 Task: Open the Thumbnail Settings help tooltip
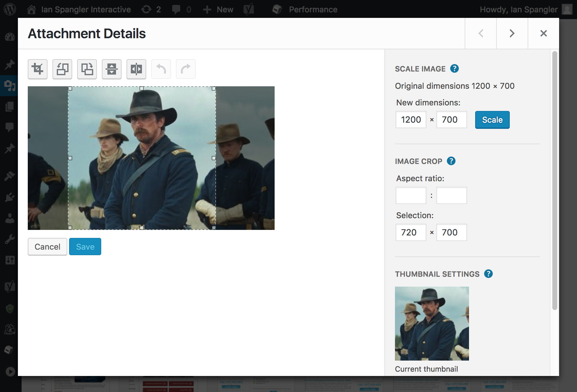[x=488, y=273]
